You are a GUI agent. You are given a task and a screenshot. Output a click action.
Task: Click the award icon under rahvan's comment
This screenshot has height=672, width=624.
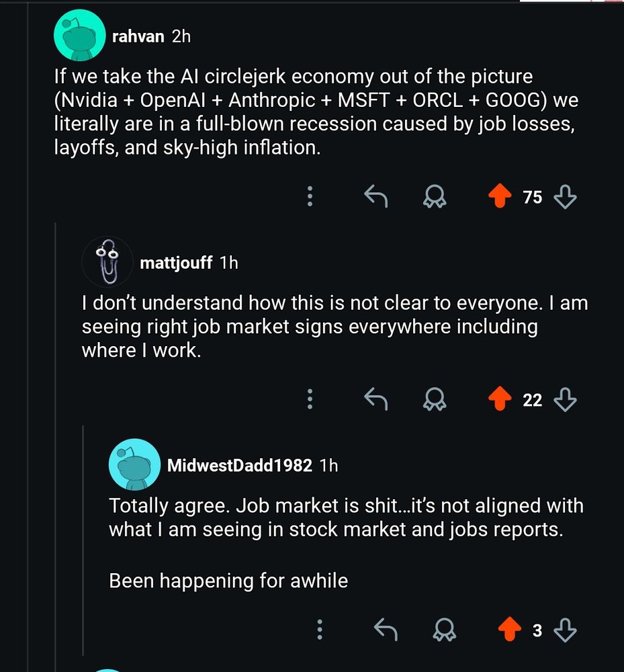435,197
